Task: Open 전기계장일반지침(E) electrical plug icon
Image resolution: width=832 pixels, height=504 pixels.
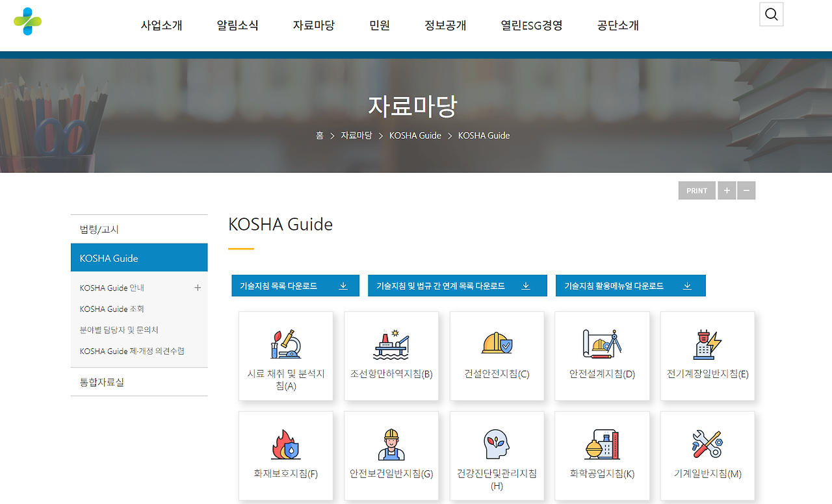Action: click(707, 343)
